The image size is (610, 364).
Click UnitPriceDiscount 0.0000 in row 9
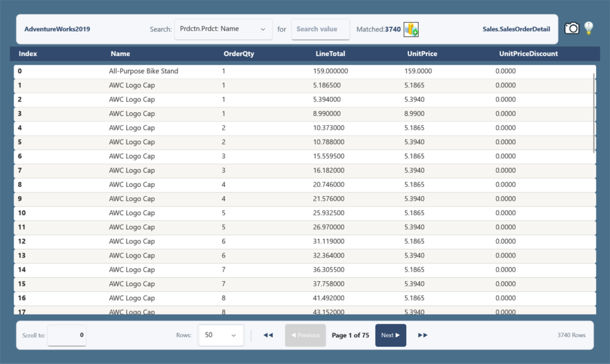pyautogui.click(x=506, y=199)
